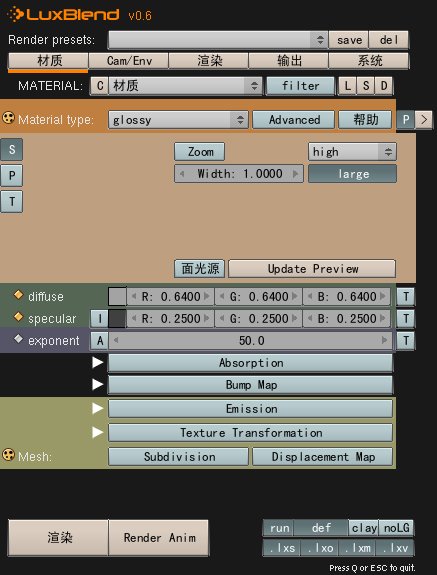Open the Material type glossy dropdown

click(x=178, y=120)
